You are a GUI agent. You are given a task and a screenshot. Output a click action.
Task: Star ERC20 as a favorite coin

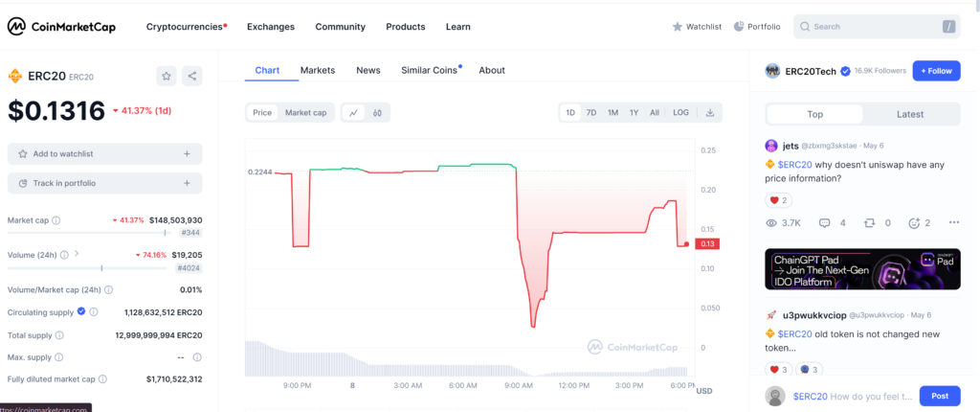click(x=167, y=76)
